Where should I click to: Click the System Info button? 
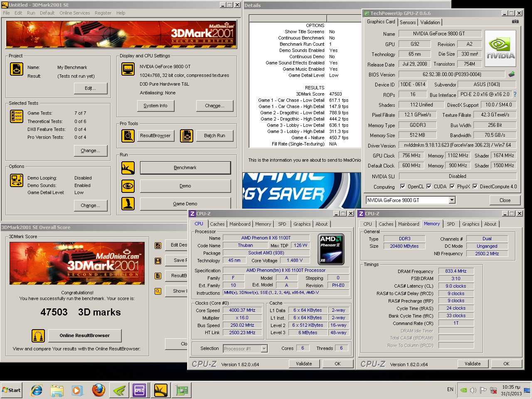155,106
